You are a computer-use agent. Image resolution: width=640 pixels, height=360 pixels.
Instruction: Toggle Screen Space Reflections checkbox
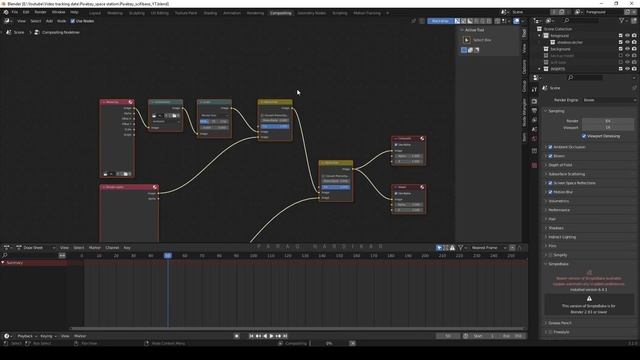[550, 183]
